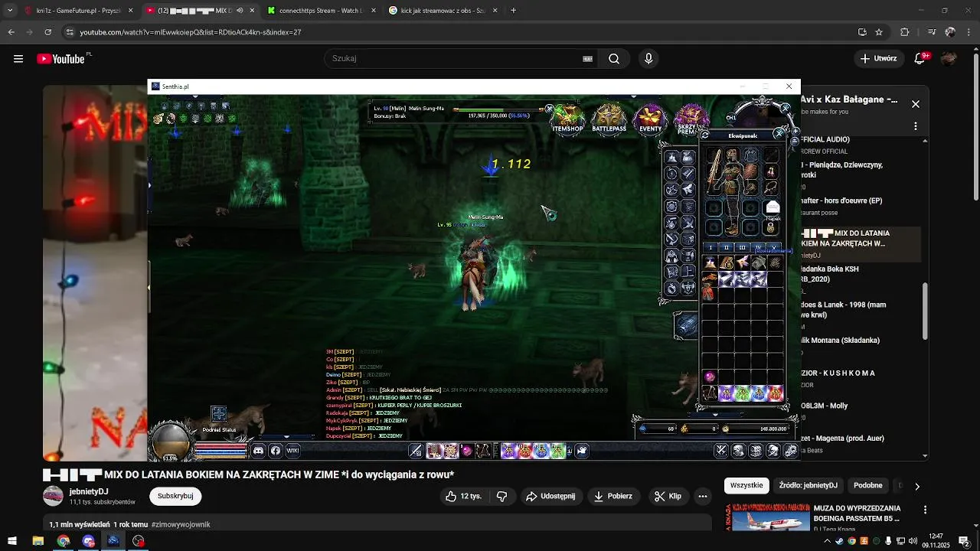Open the YouTube guide hamburger menu
Viewport: 980px width, 551px height.
[18, 59]
